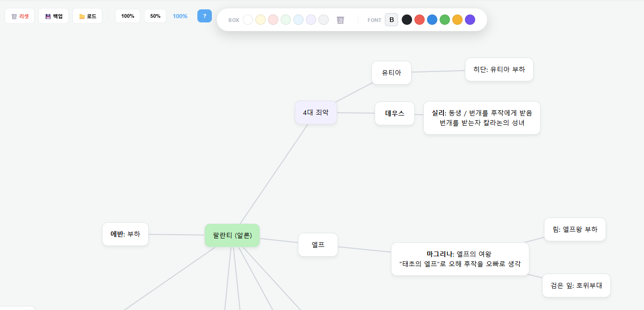Select the red FONT color swatch

click(419, 20)
